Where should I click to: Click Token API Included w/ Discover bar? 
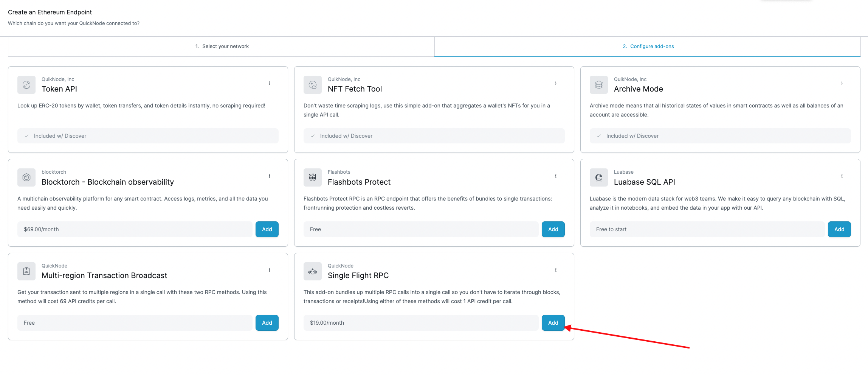click(x=148, y=136)
